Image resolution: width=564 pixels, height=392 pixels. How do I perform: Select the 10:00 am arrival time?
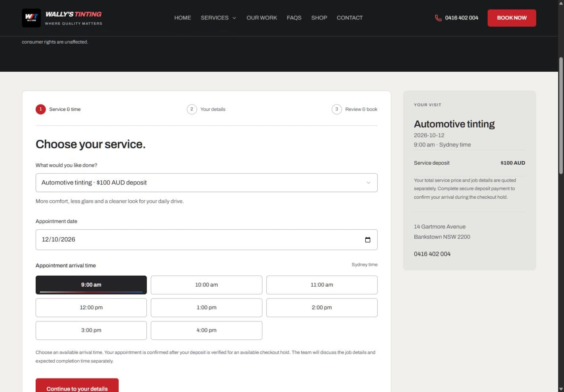pyautogui.click(x=207, y=285)
